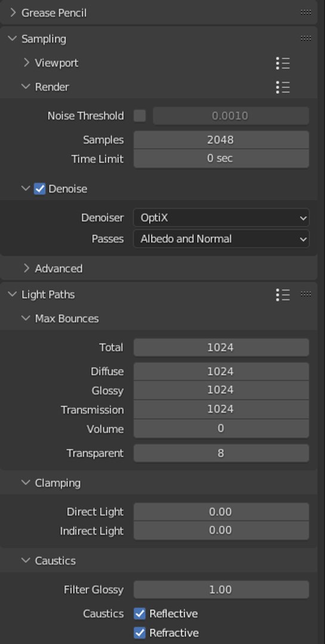The image size is (325, 644).
Task: Uncheck Refractive caustics
Action: coord(140,633)
